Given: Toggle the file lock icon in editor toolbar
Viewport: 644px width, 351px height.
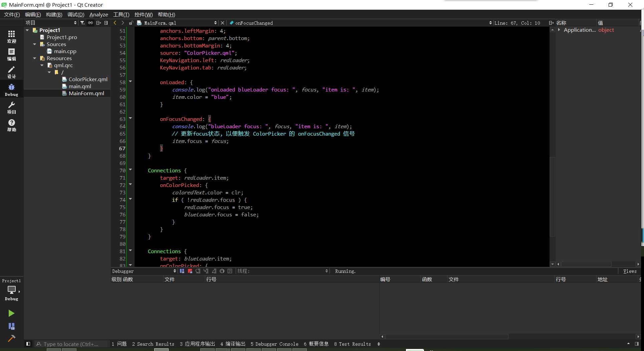Looking at the screenshot, I should [x=131, y=23].
